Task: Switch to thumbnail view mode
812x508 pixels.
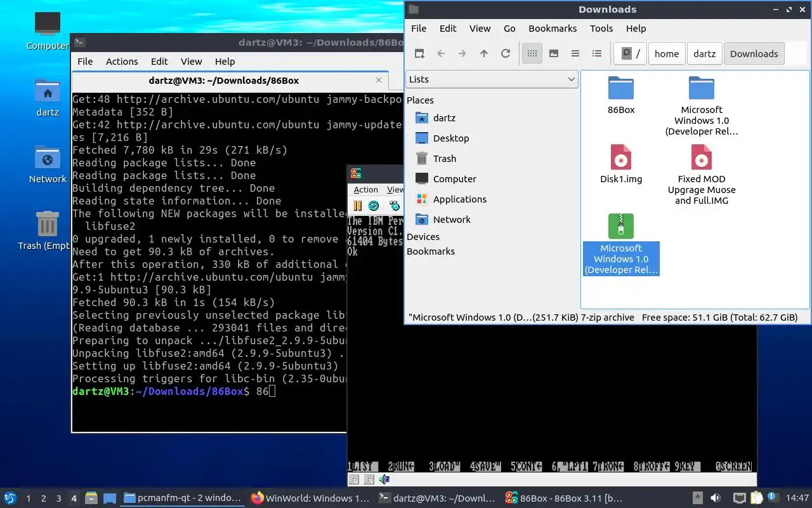Action: (x=554, y=53)
